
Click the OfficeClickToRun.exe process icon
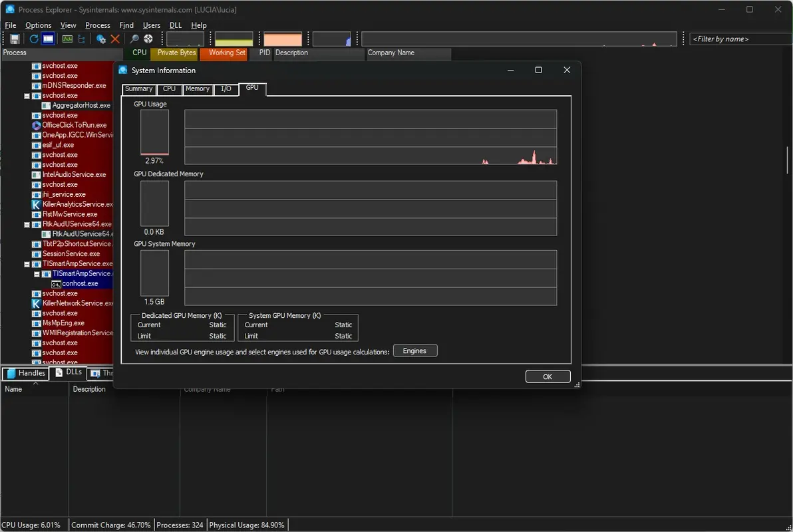(x=37, y=126)
